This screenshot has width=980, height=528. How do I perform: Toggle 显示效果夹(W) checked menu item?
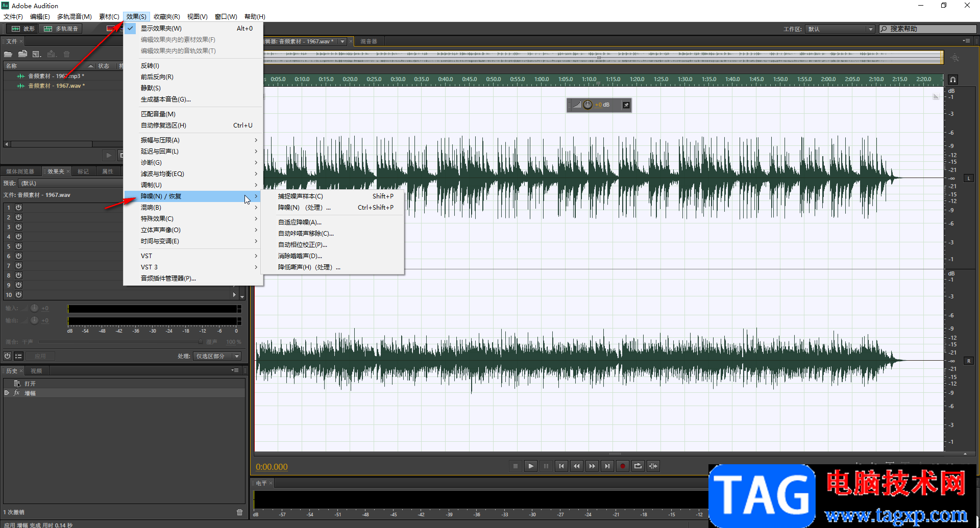tap(193, 29)
